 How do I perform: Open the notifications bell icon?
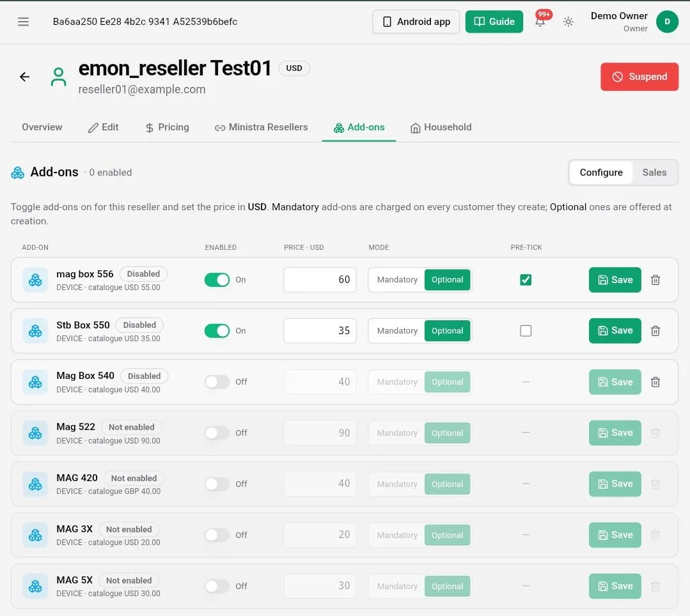[x=540, y=22]
